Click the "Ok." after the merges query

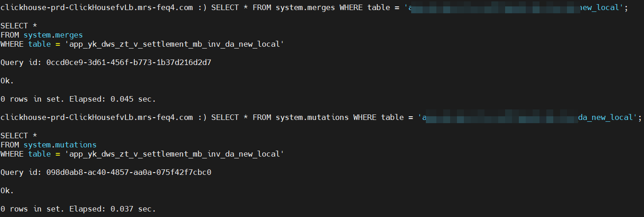tap(7, 81)
